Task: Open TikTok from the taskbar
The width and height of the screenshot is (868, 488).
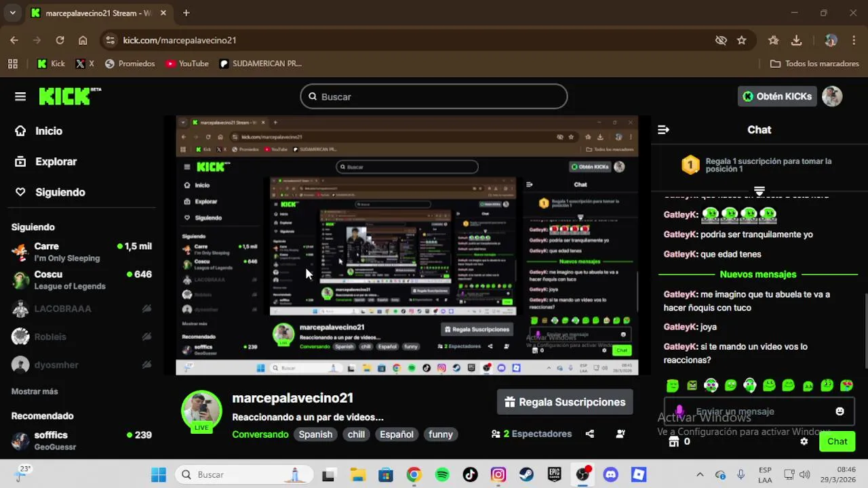Action: pos(470,474)
